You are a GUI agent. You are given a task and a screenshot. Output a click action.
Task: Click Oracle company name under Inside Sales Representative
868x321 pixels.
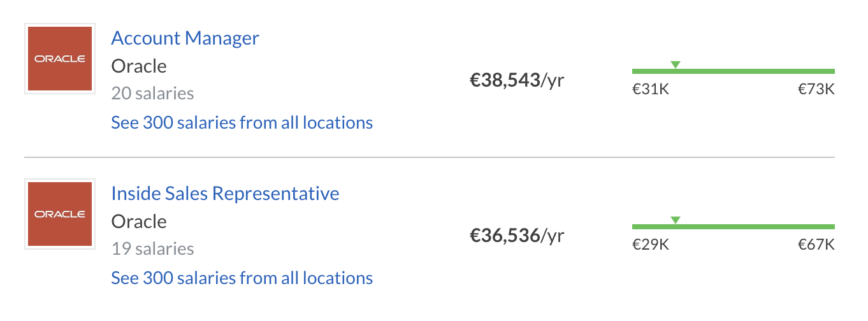(x=139, y=221)
